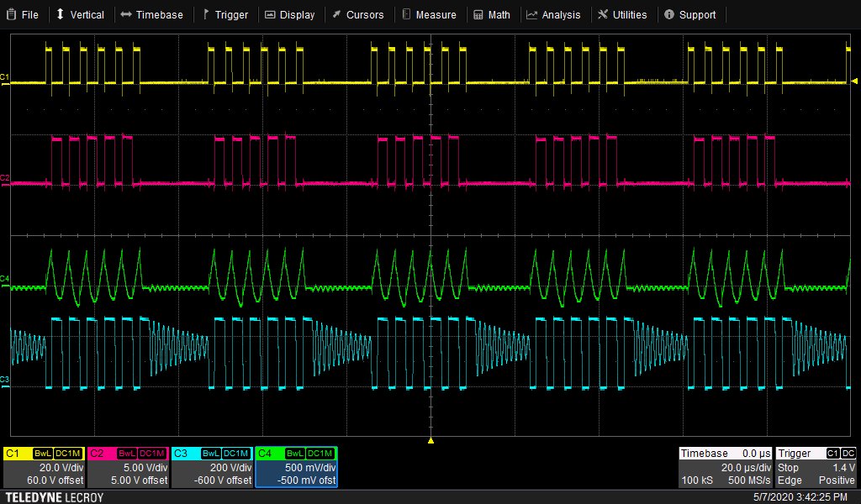
Task: Click the Display screen icon in menu bar
Action: tap(270, 14)
